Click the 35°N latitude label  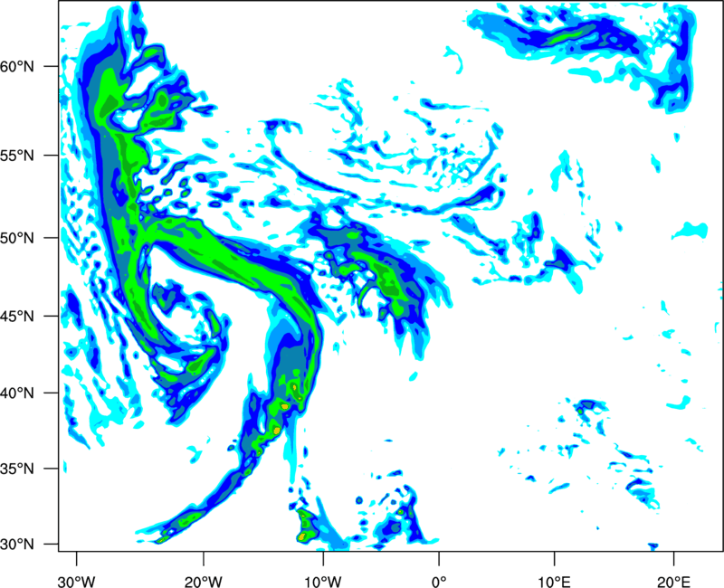(x=17, y=469)
